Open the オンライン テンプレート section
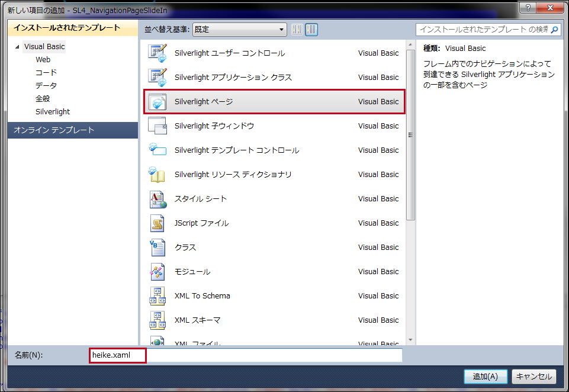The height and width of the screenshot is (392, 569). coord(73,130)
